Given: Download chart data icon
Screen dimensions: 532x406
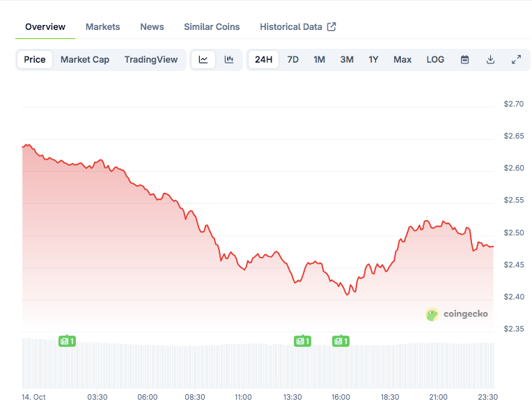Looking at the screenshot, I should point(490,60).
